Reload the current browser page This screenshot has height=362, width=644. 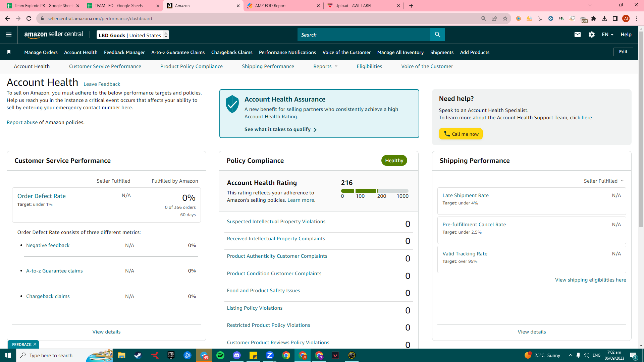coord(29,18)
